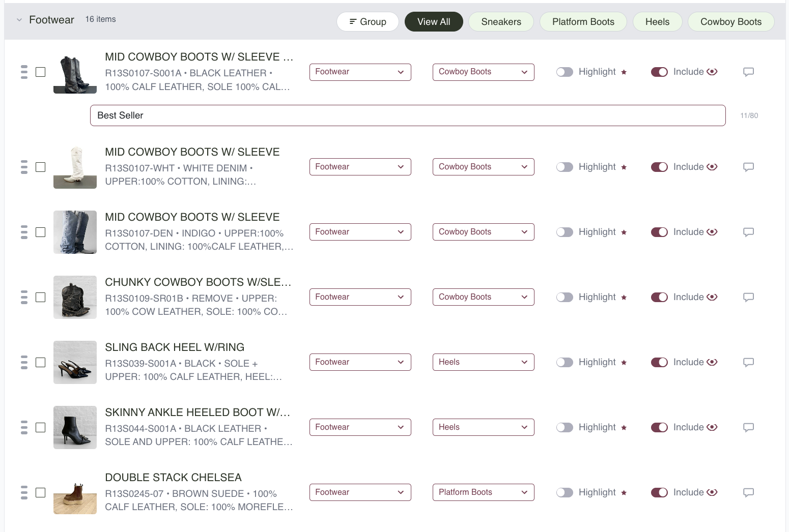Click the eye icon beside DOUBLE STACK CHELSEA's Include toggle

(712, 492)
